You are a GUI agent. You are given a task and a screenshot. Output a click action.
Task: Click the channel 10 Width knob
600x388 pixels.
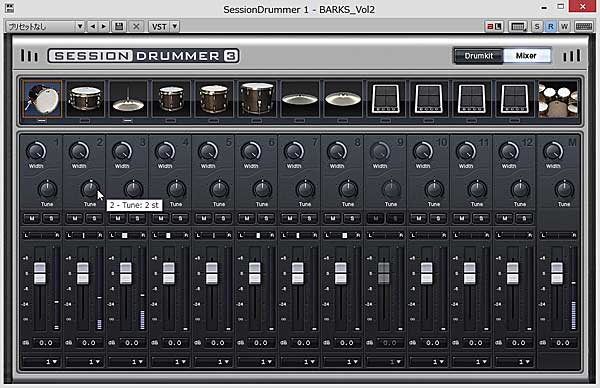click(x=423, y=152)
